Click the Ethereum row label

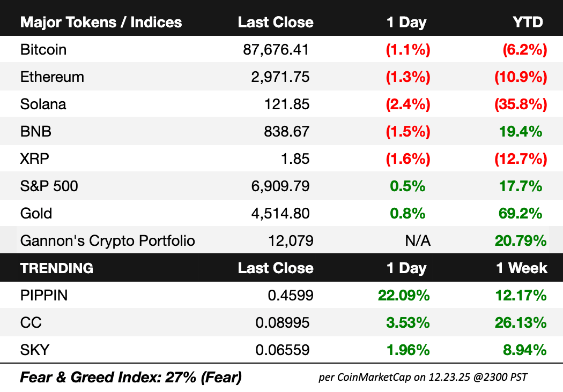(x=52, y=77)
